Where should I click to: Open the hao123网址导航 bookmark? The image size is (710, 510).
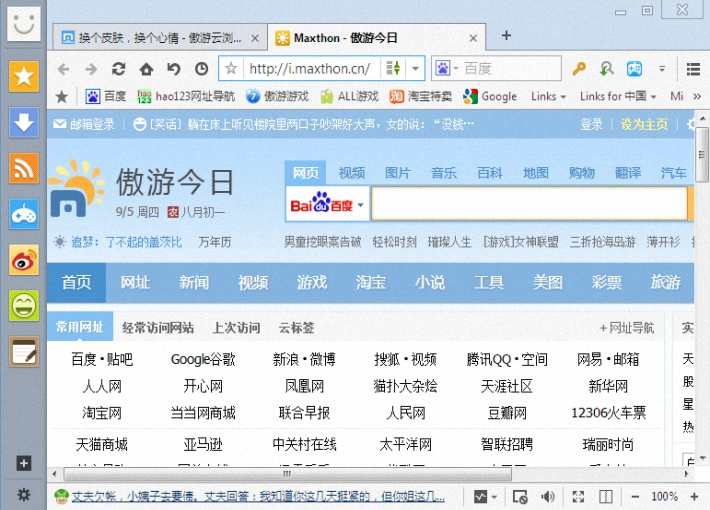[186, 96]
